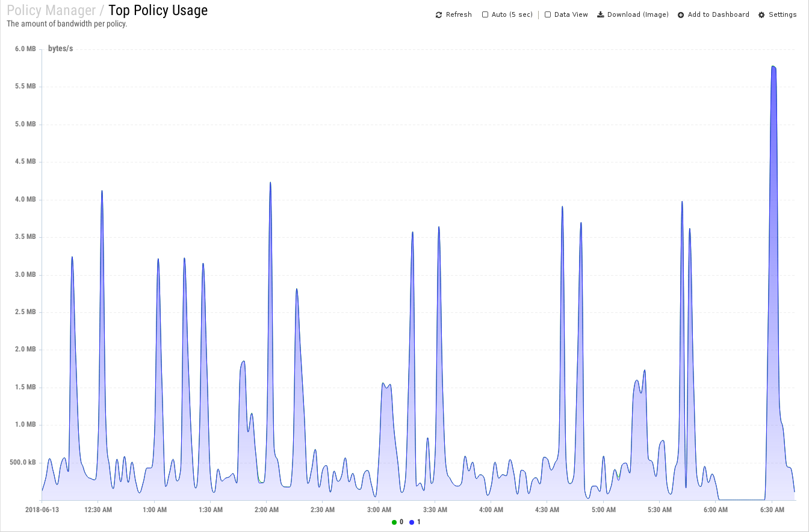Click the chart peak just after 12:30 AM
Screen dimensions: 809x532
click(x=102, y=191)
